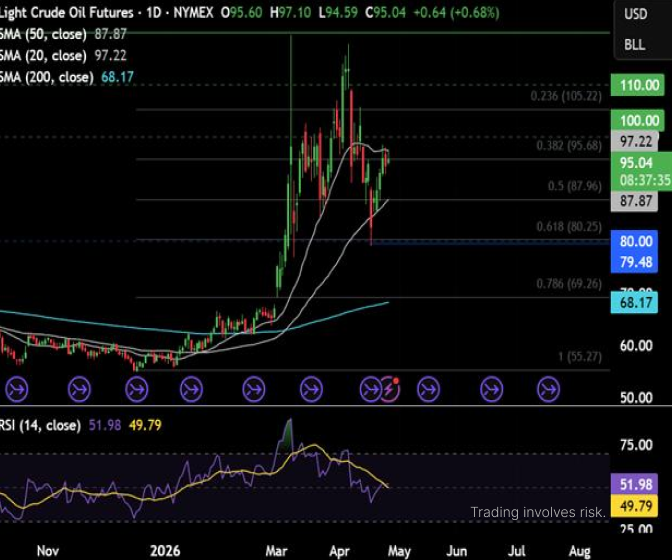Click the 110.00 green price label
The height and width of the screenshot is (560, 672).
point(637,85)
